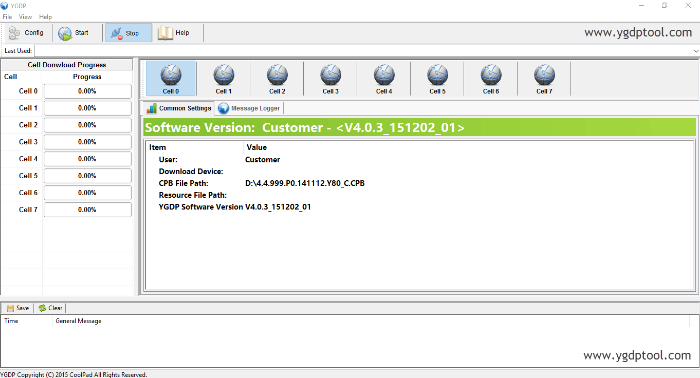Click the copyright status bar text
Image resolution: width=700 pixels, height=378 pixels.
pos(74,374)
